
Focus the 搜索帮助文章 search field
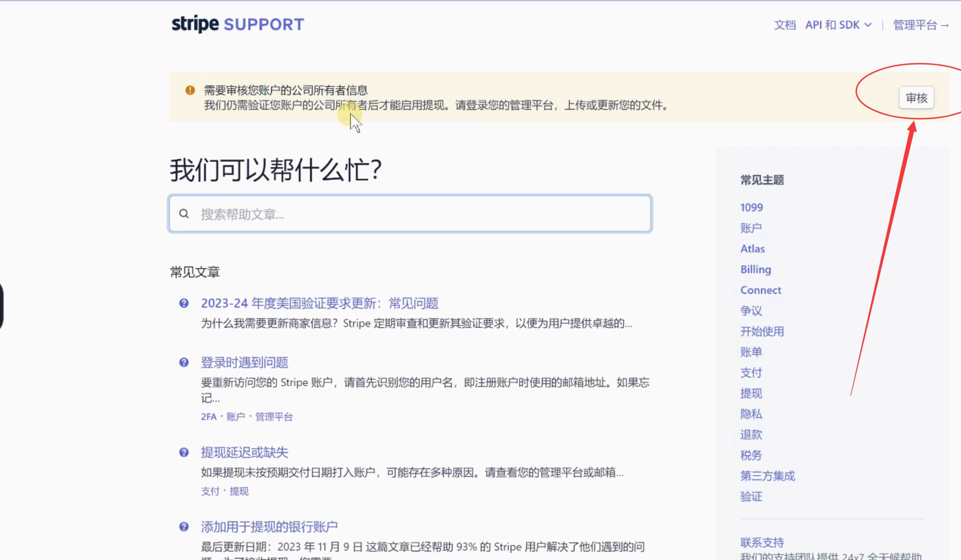[410, 214]
